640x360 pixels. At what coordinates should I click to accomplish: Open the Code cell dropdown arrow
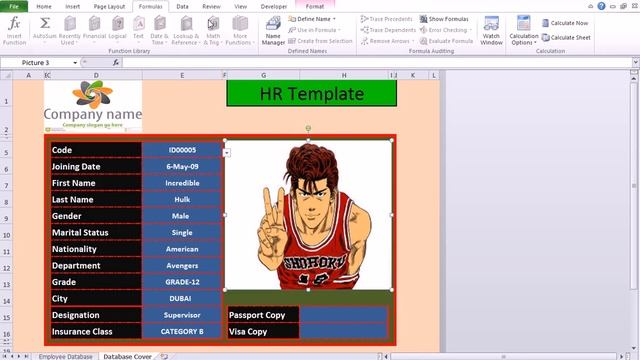(x=227, y=153)
